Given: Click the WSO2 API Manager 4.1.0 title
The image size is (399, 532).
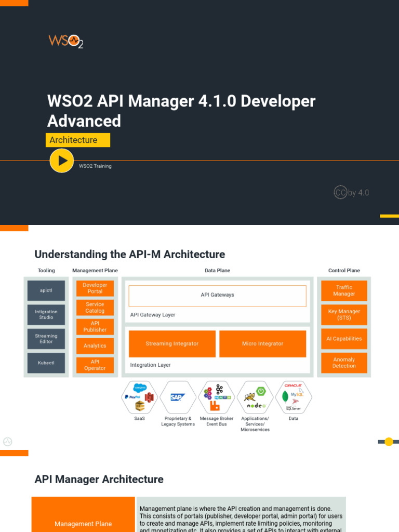Looking at the screenshot, I should 181,111.
